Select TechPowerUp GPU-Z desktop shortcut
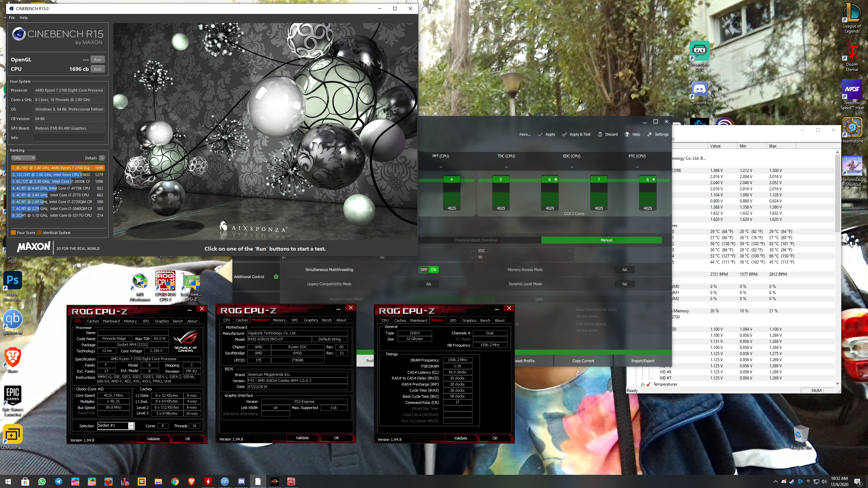Image resolution: width=868 pixels, height=488 pixels. (191, 286)
